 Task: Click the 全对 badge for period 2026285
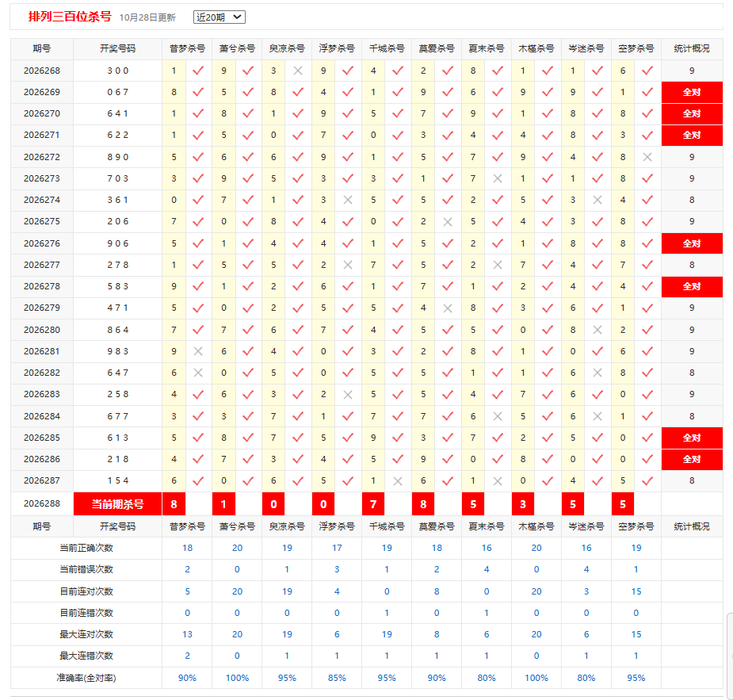point(692,438)
